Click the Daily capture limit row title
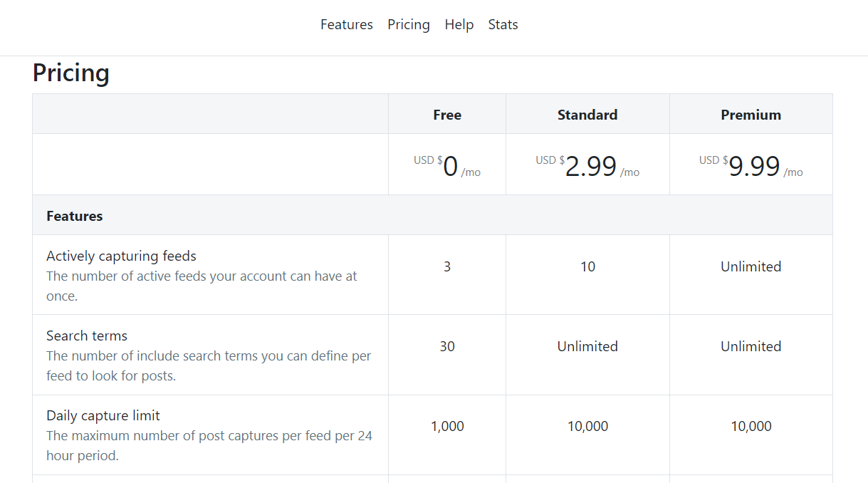The image size is (868, 483). pyautogui.click(x=103, y=415)
